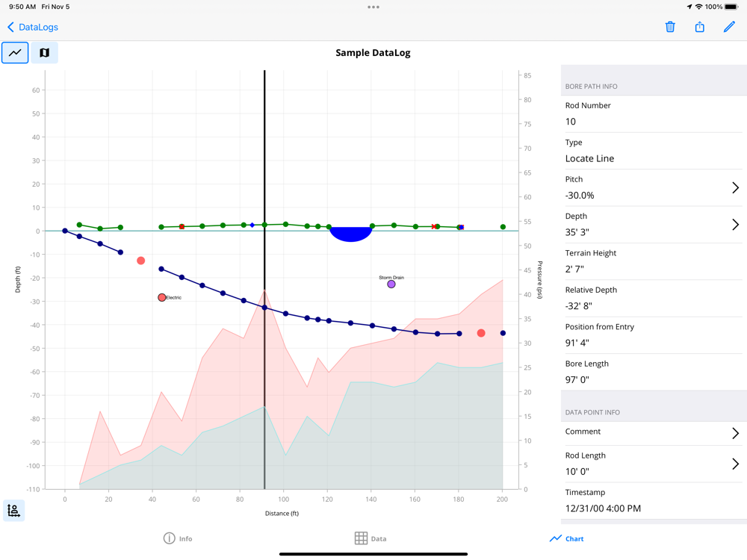
Task: Switch to the Data tab
Action: point(378,538)
